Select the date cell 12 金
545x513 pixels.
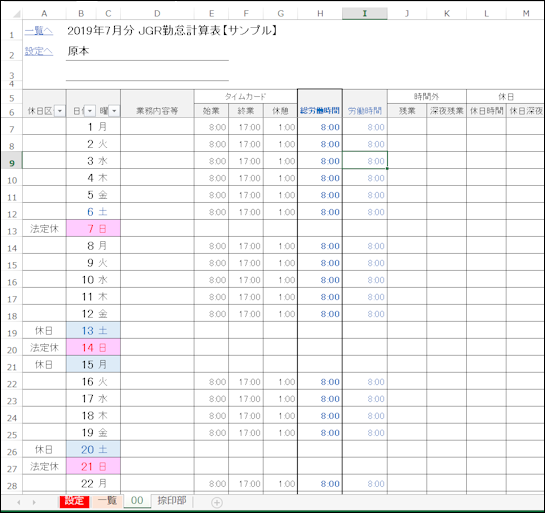point(93,314)
